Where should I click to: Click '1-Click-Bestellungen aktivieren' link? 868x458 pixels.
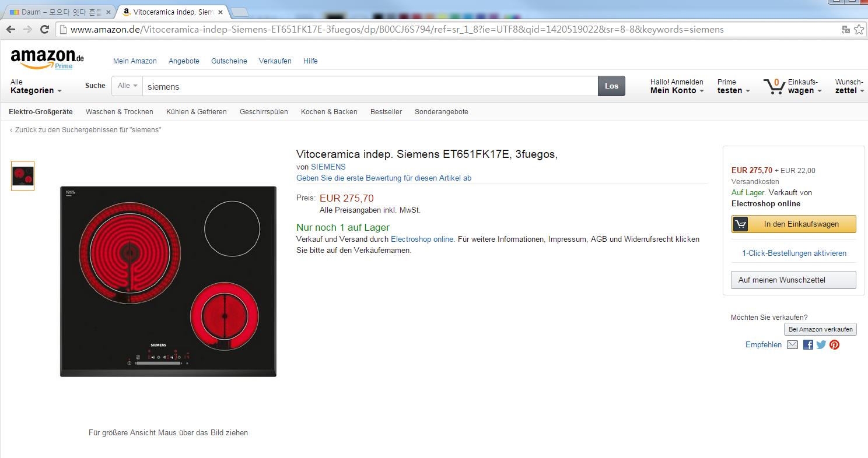[x=794, y=253]
